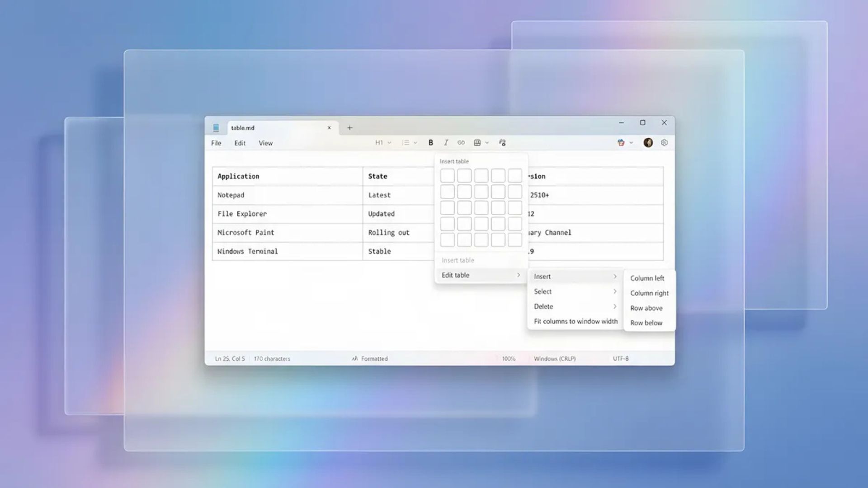The image size is (868, 488).
Task: Apply italic formatting
Action: click(446, 143)
